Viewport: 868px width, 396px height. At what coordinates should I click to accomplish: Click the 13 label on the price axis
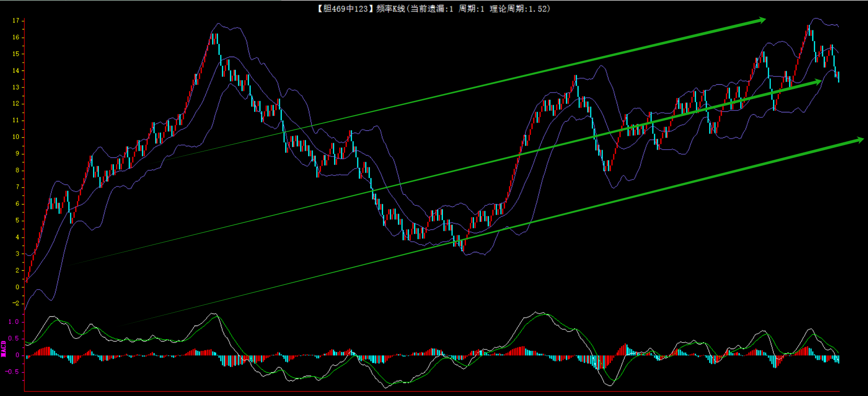click(16, 87)
